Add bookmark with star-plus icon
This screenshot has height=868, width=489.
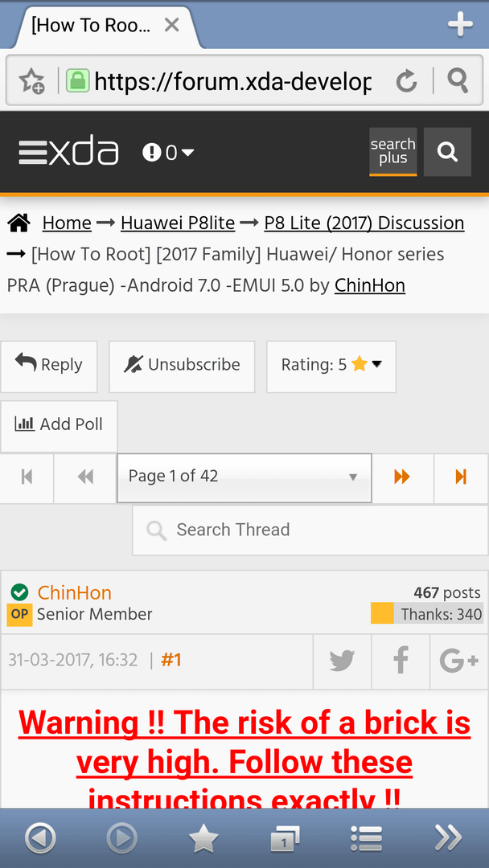32,81
